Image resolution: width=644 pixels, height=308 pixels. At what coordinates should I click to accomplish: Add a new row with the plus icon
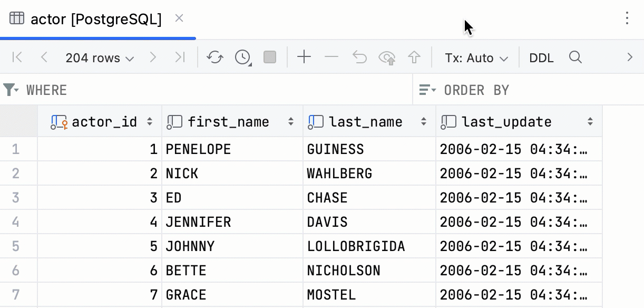point(304,57)
